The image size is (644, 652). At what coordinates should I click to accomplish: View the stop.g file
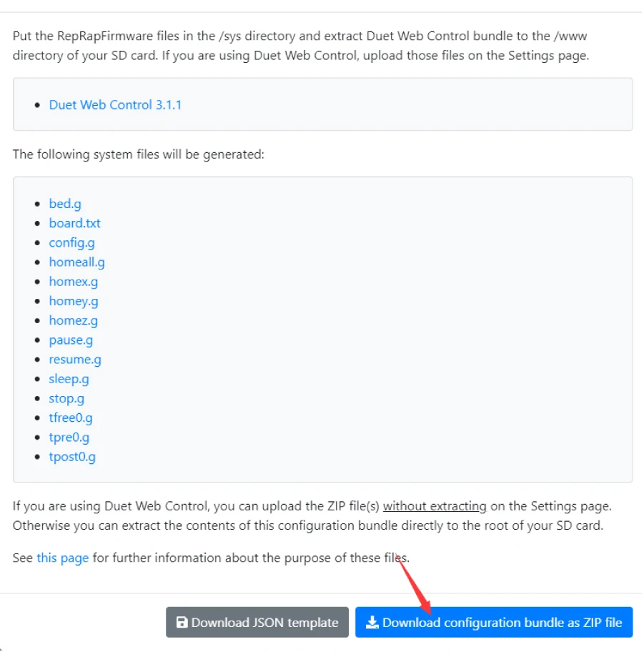(x=66, y=398)
